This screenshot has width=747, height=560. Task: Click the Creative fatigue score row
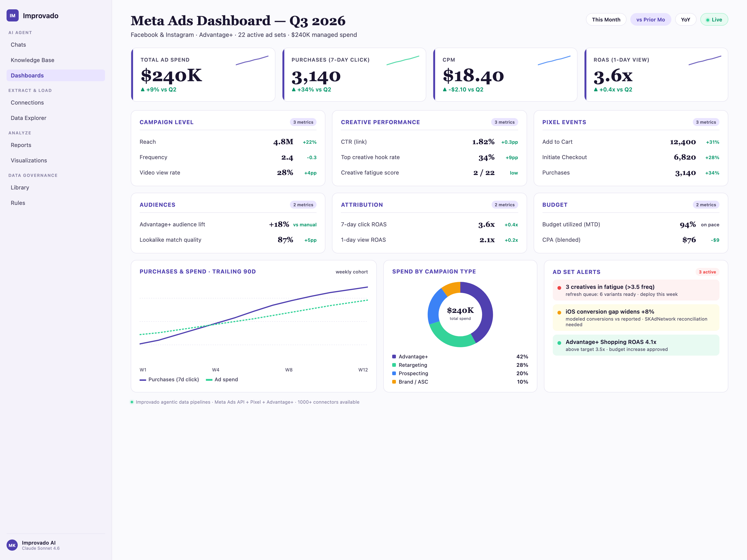[429, 173]
